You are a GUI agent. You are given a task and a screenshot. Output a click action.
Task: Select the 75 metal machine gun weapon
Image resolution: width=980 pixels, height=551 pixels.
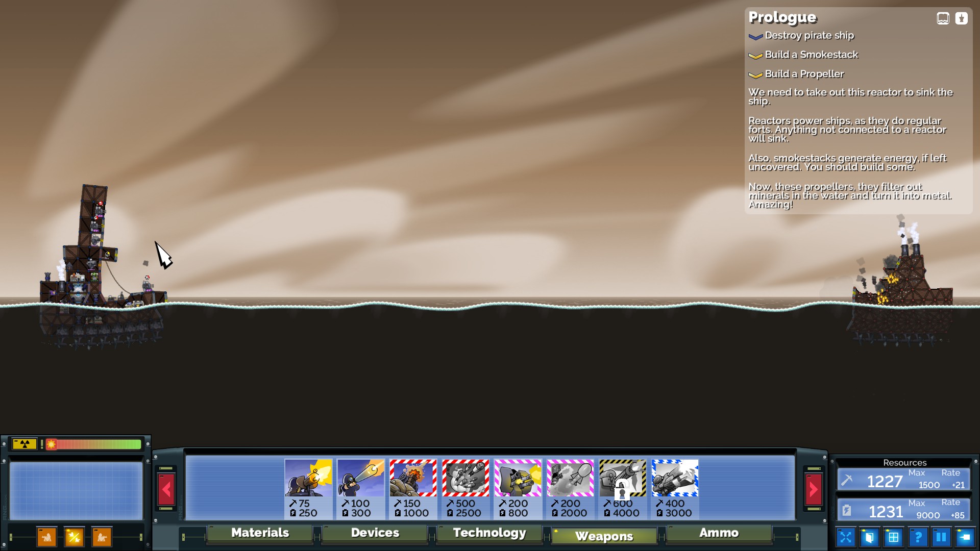(308, 488)
